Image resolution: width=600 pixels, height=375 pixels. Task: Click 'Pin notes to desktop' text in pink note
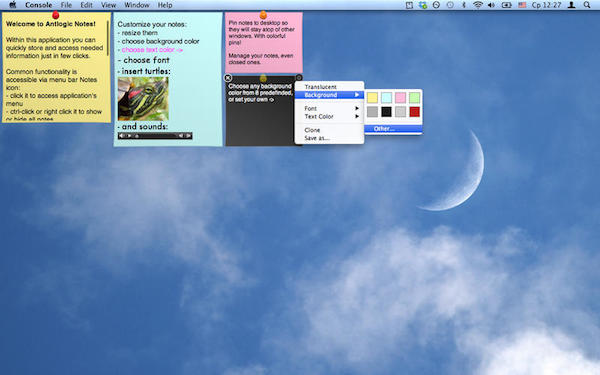coord(257,23)
